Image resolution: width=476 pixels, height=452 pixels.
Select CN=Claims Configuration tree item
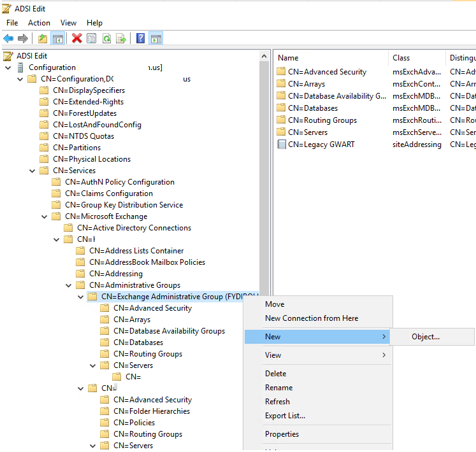pos(109,194)
